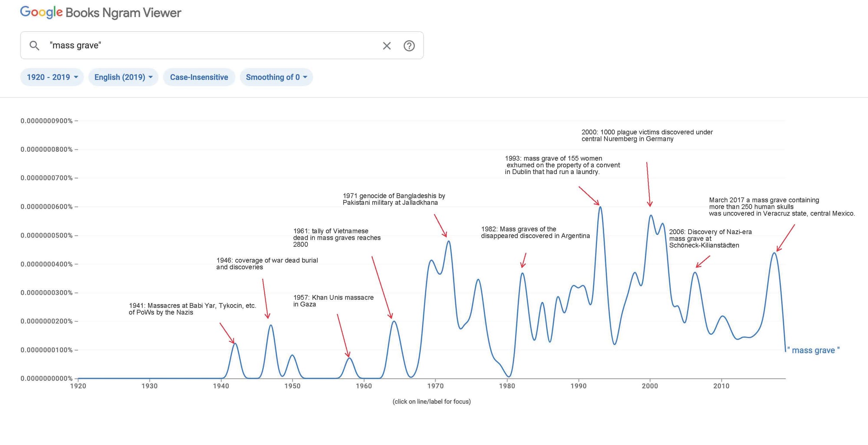Click the x-axis label 2000
Image resolution: width=868 pixels, height=445 pixels.
(x=650, y=386)
